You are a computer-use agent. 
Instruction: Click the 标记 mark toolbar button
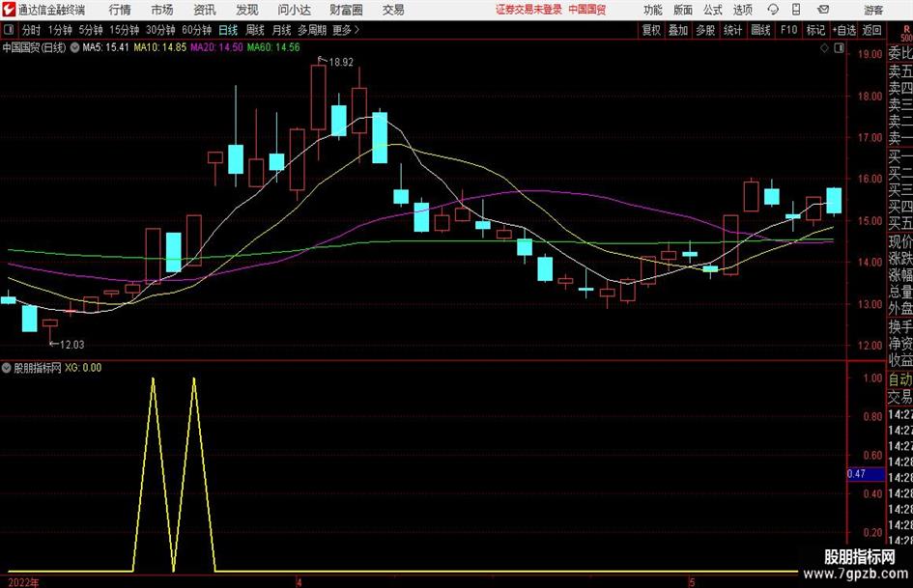pyautogui.click(x=815, y=30)
